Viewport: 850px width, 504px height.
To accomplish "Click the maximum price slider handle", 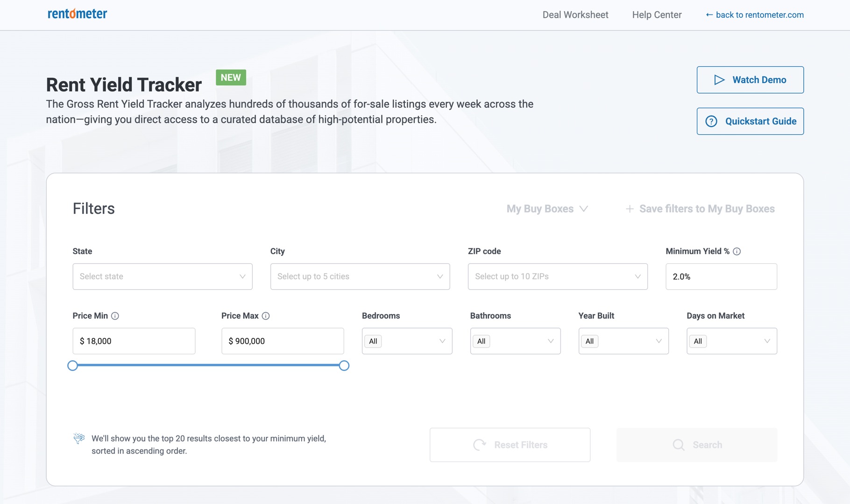I will tap(344, 365).
